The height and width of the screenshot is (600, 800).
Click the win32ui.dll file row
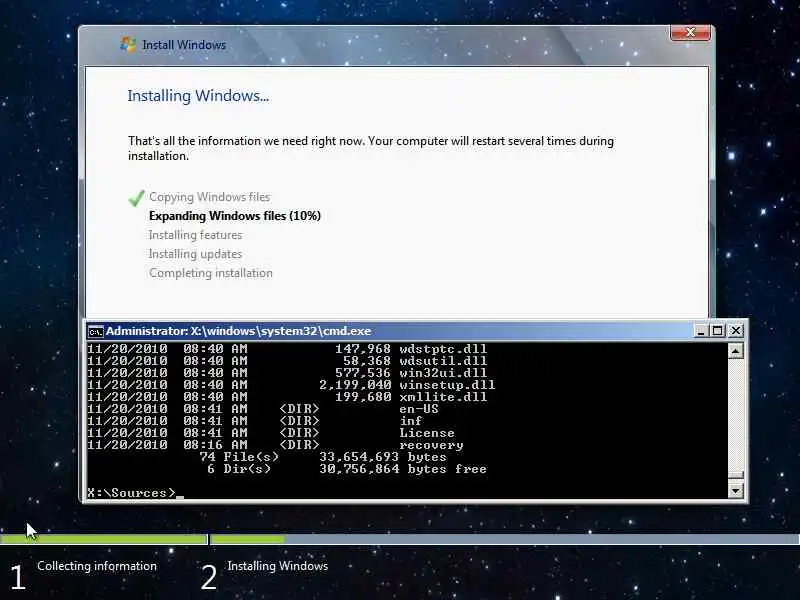click(x=287, y=373)
